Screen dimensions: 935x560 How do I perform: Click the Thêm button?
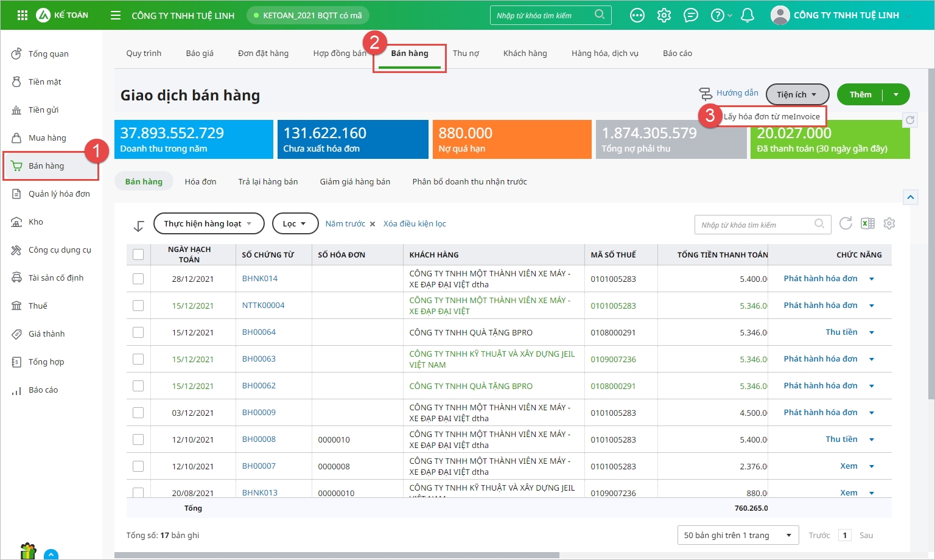tap(860, 94)
